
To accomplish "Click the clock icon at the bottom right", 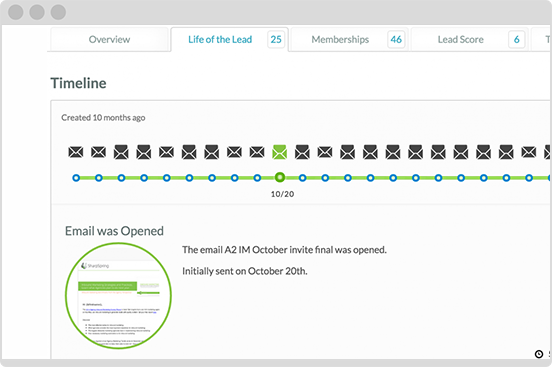I will (539, 354).
